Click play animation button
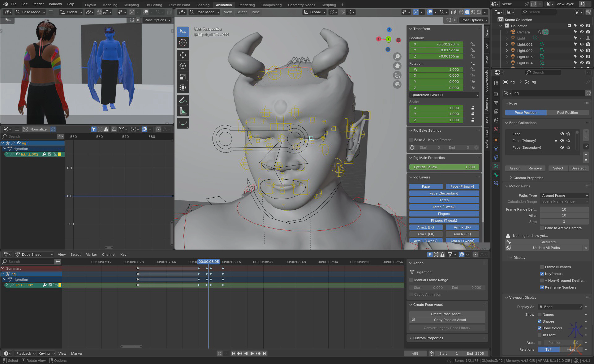 pos(252,353)
